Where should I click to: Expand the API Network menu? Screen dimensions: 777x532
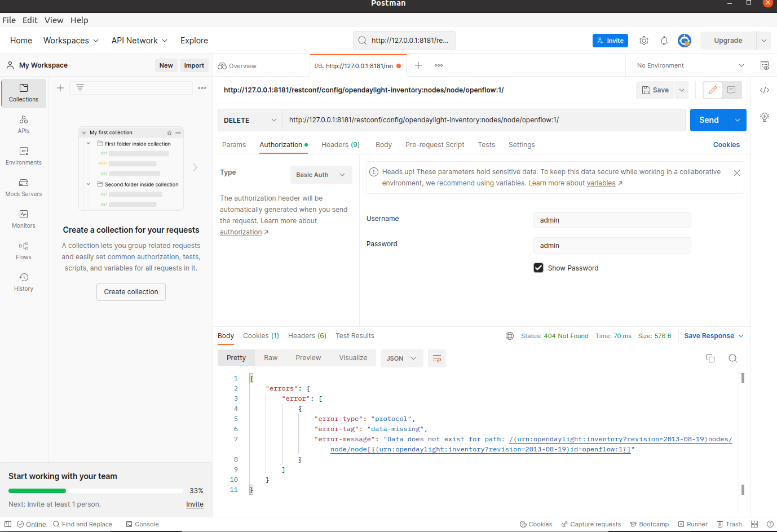[x=139, y=41]
